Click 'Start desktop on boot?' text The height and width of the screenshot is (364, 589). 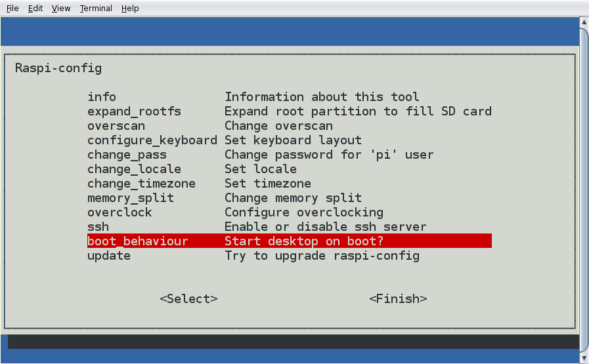(x=304, y=241)
